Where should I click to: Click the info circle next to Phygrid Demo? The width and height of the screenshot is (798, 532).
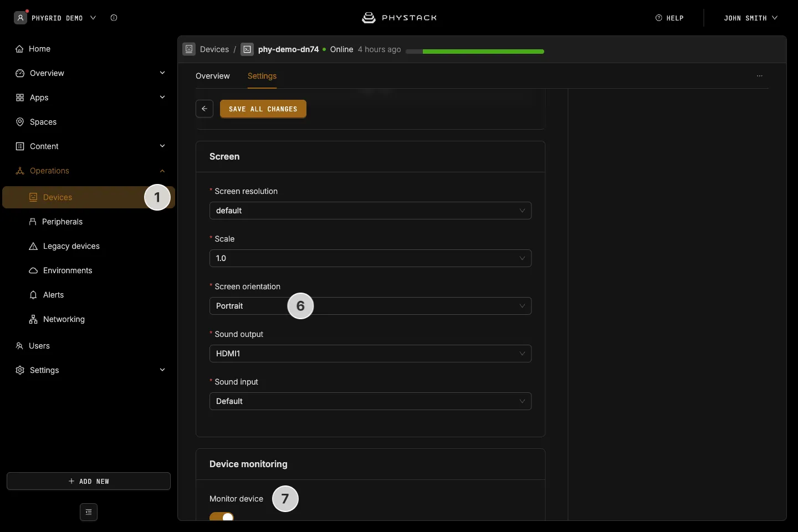point(114,18)
